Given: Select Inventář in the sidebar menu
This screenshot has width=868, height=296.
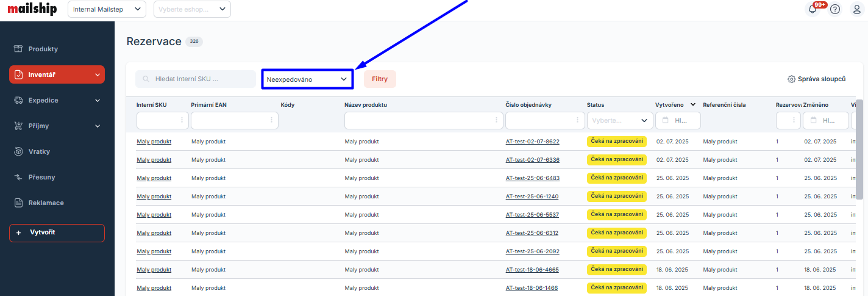Looking at the screenshot, I should click(57, 74).
